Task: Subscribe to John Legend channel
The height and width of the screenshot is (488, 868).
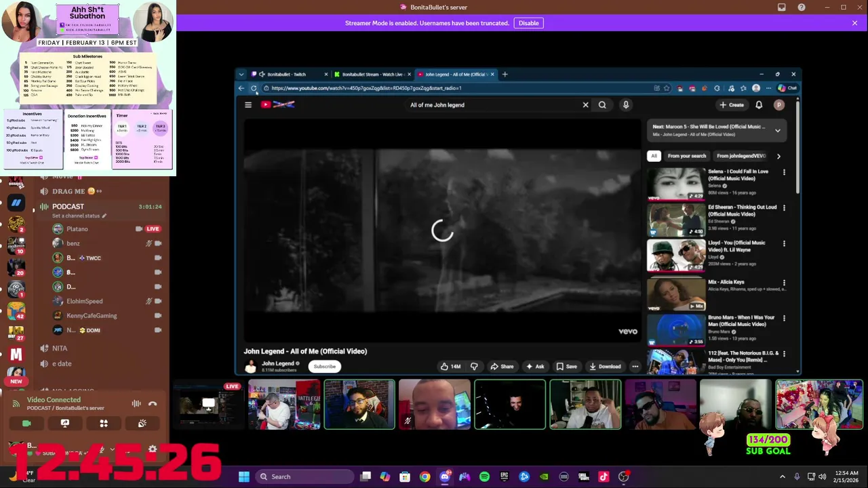Action: click(324, 367)
